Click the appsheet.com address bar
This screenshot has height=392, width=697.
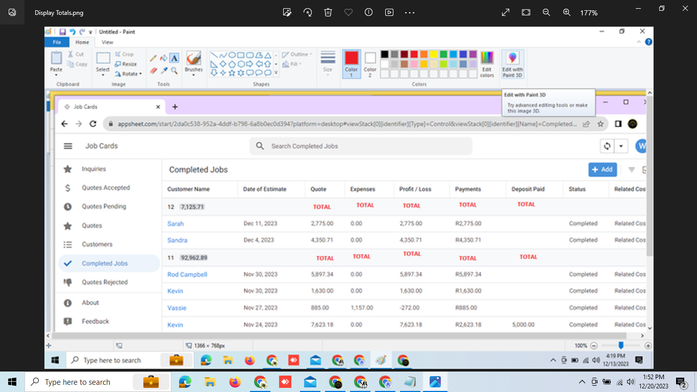[x=347, y=124]
